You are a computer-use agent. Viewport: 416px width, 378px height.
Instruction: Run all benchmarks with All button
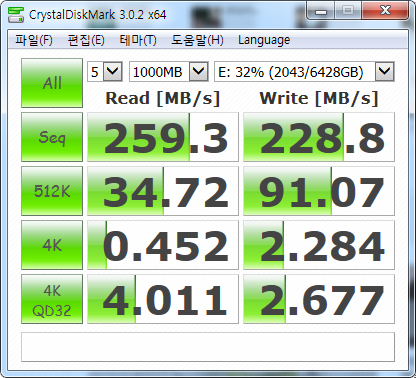52,83
